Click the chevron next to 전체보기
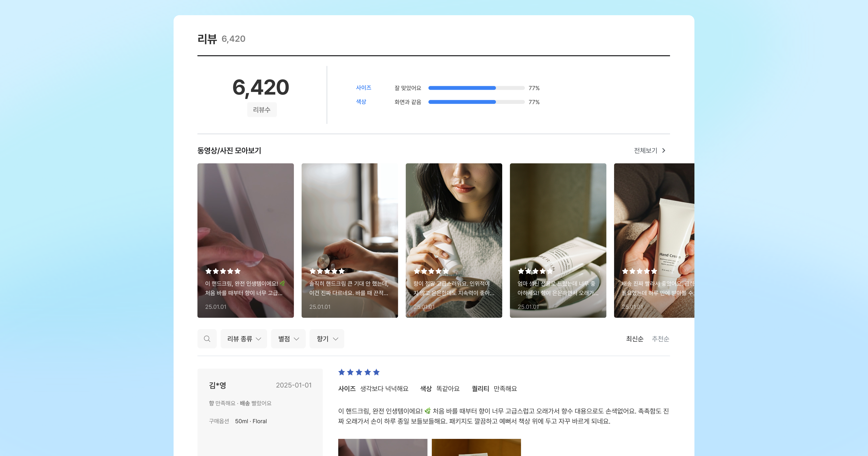Image resolution: width=868 pixels, height=456 pixels. point(664,150)
